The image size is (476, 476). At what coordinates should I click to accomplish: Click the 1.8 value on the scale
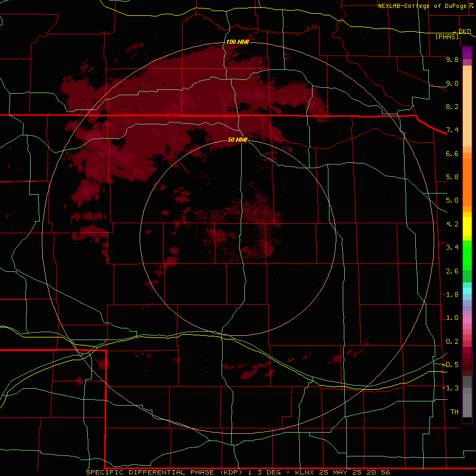(452, 295)
